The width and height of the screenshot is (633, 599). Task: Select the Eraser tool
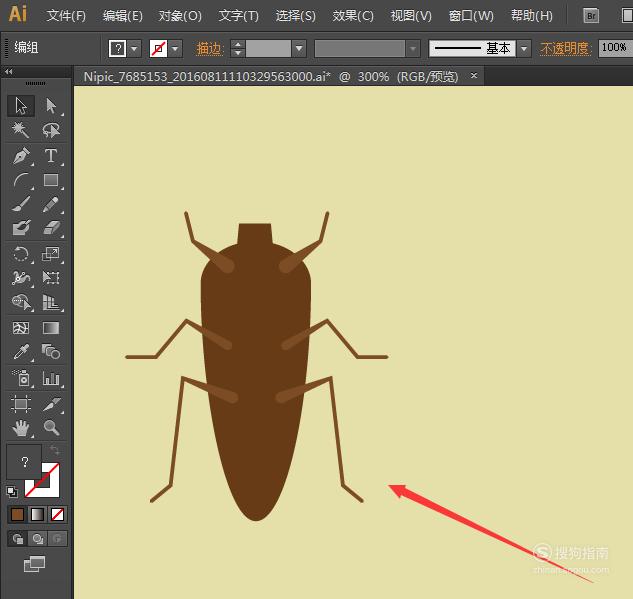pos(51,228)
